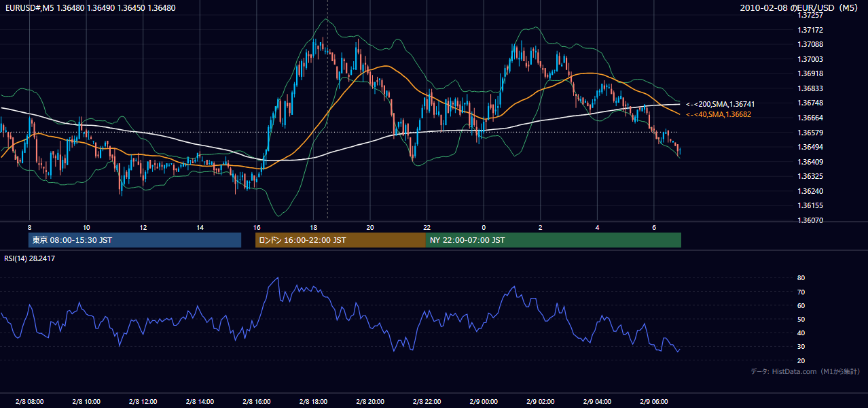868x408 pixels.
Task: Click the 東京 08:00-15:30 JST session bar
Action: [135, 240]
